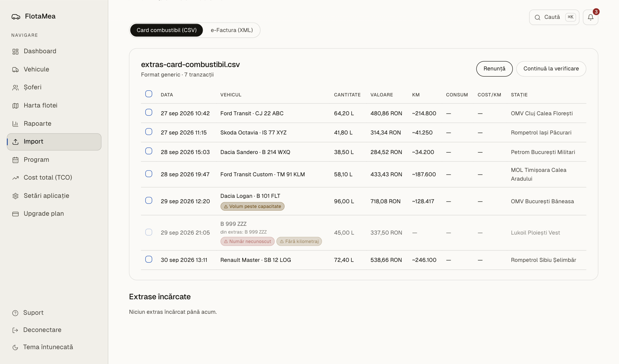Click the Caută search field
This screenshot has height=364, width=619.
(x=554, y=17)
